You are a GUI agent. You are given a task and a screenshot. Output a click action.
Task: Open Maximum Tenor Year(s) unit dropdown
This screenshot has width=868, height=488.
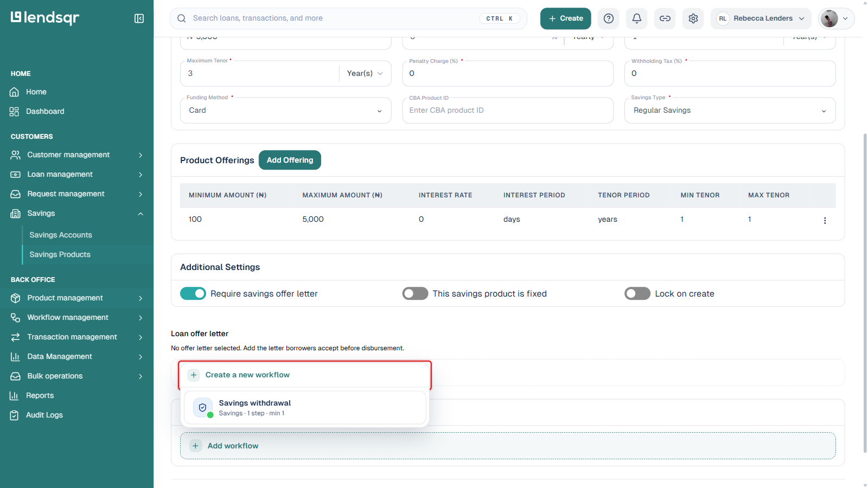tap(365, 73)
